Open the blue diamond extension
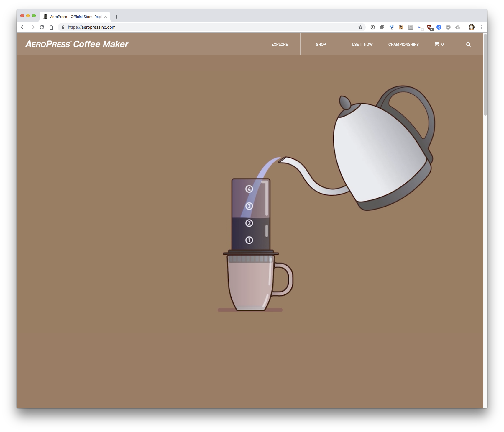The width and height of the screenshot is (504, 432). coord(392,27)
